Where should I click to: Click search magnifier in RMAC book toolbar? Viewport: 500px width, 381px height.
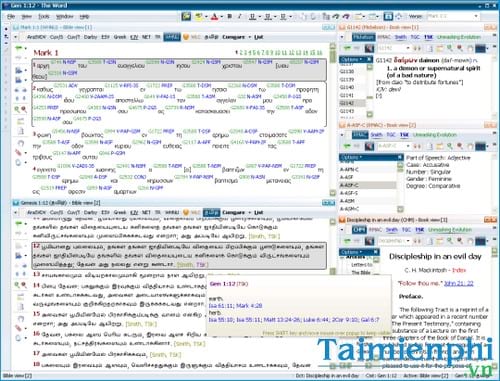tap(450, 146)
